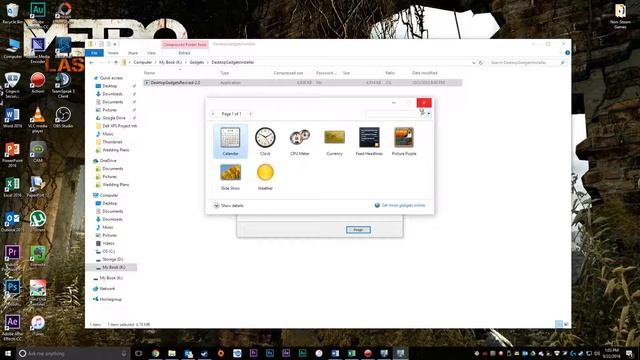This screenshot has width=640, height=360.
Task: Select Compressed Folder Tools tab
Action: tap(184, 44)
